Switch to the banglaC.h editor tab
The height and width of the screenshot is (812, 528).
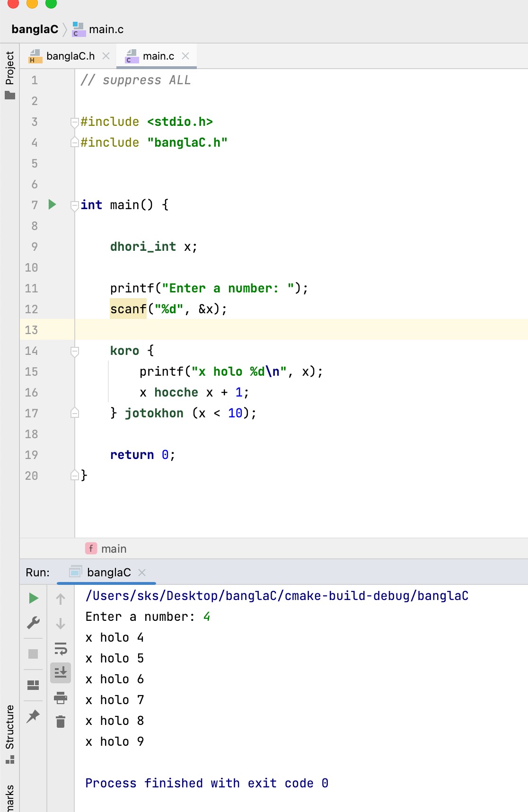(x=70, y=56)
